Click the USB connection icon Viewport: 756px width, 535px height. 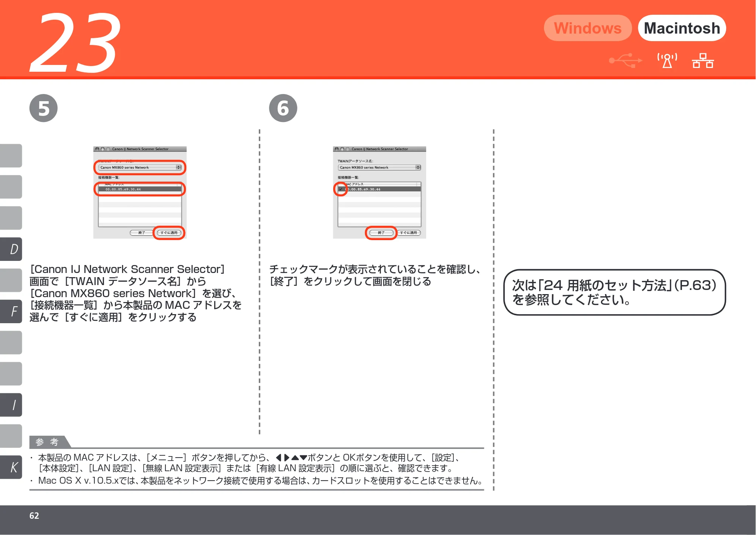[x=626, y=60]
